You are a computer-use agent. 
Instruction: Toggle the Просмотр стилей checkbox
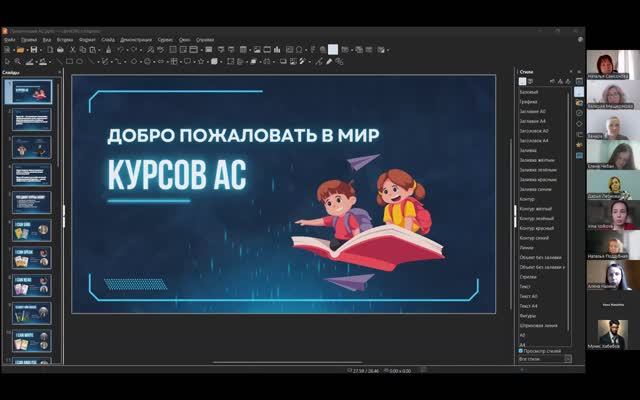(521, 351)
